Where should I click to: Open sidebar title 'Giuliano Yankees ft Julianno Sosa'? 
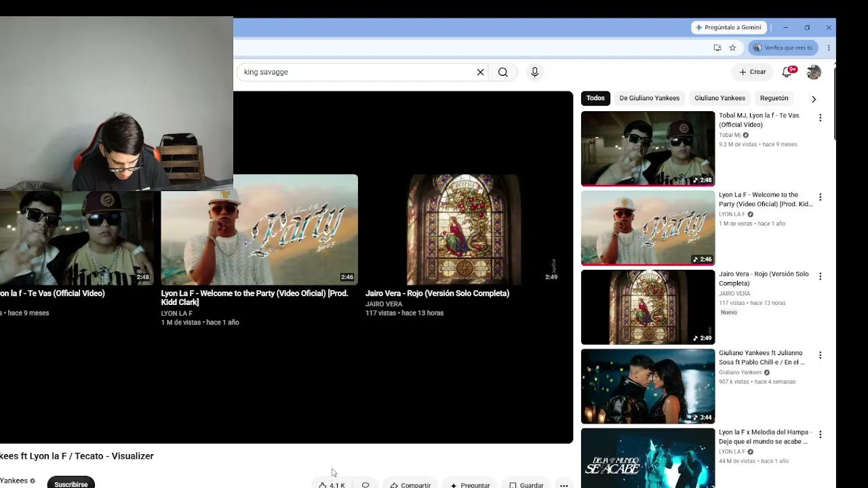tap(762, 357)
